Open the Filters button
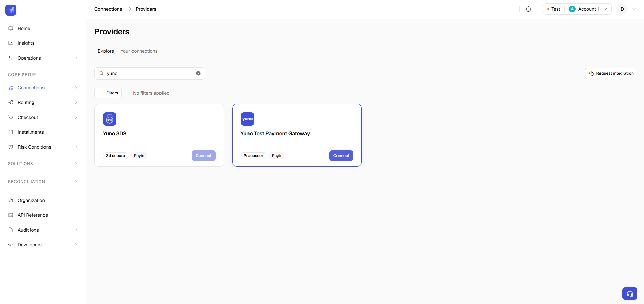644x304 pixels. [x=108, y=93]
